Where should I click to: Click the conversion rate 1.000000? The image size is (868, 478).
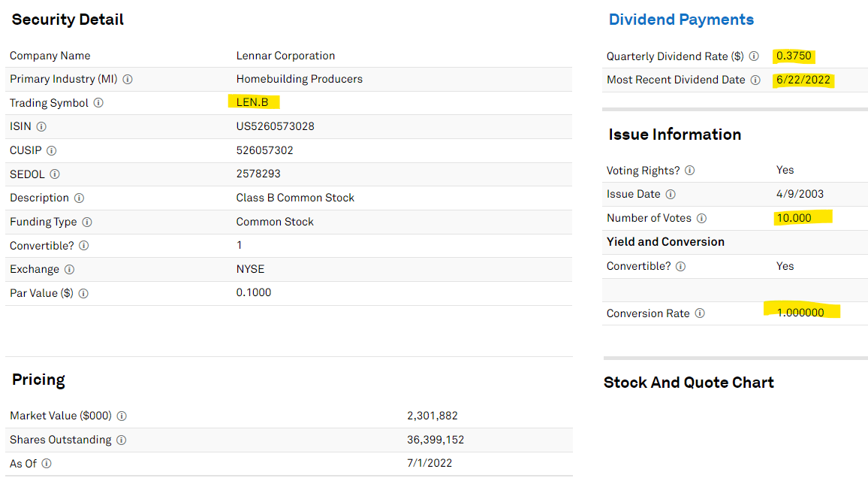[800, 313]
